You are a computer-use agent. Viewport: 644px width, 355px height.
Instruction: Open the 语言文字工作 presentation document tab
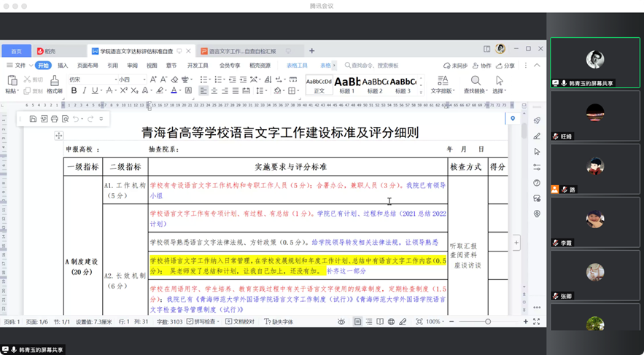click(x=237, y=51)
